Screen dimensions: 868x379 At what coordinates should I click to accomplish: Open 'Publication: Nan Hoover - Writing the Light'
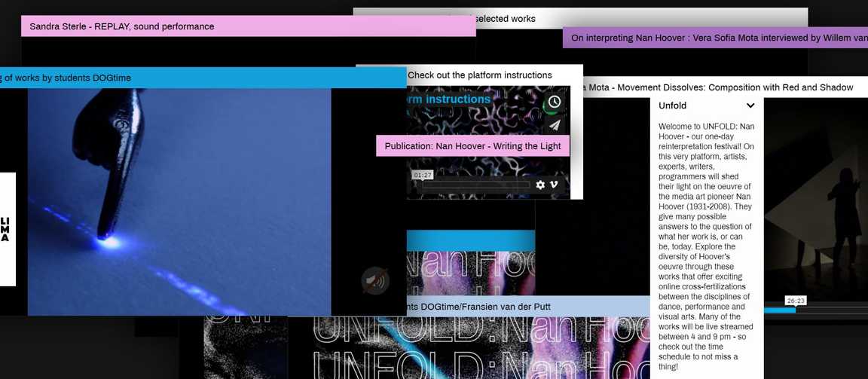click(x=472, y=146)
